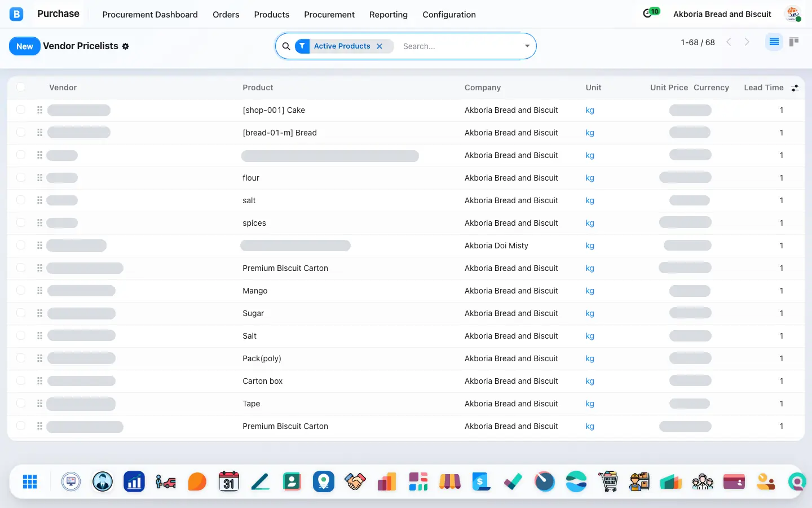The image size is (812, 508).
Task: Grab drag handle of the flour row
Action: 39,178
